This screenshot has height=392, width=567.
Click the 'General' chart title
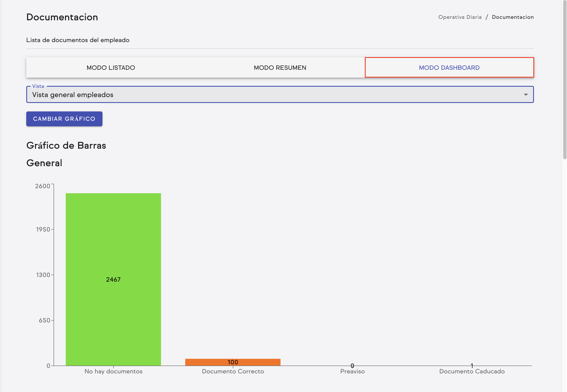click(44, 163)
